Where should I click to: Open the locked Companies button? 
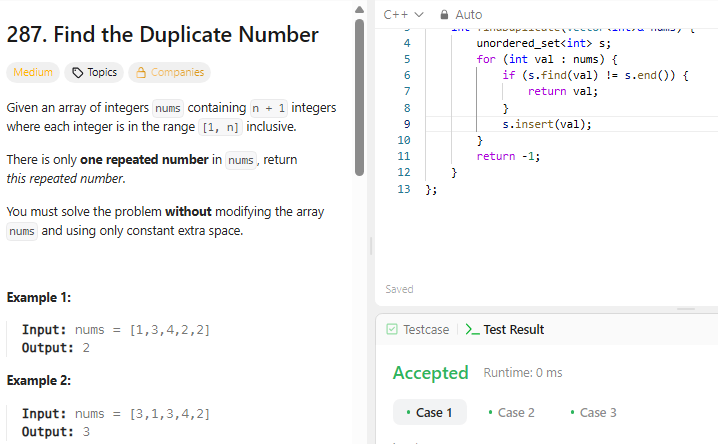click(169, 72)
